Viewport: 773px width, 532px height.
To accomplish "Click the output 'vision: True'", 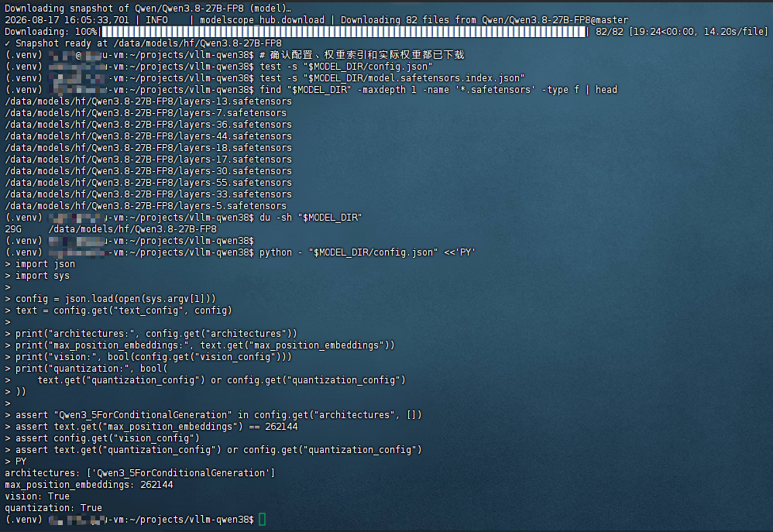I will pos(37,496).
